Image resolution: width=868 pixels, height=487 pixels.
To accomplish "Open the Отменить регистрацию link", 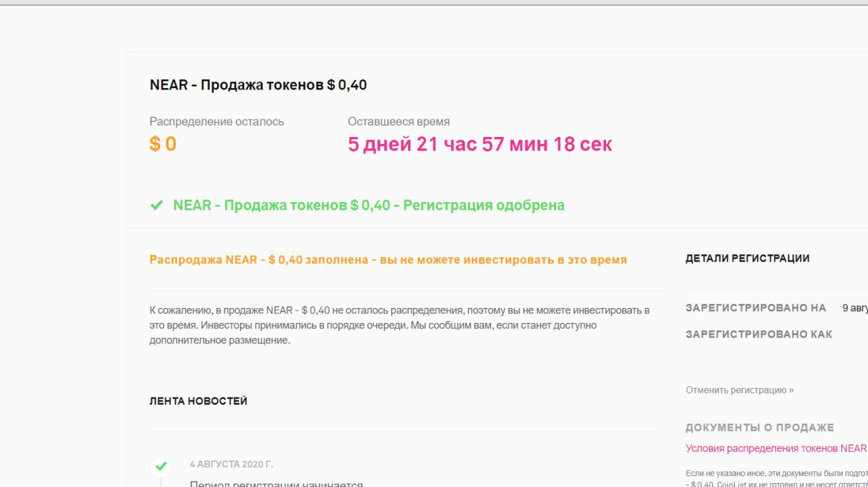I will click(740, 390).
